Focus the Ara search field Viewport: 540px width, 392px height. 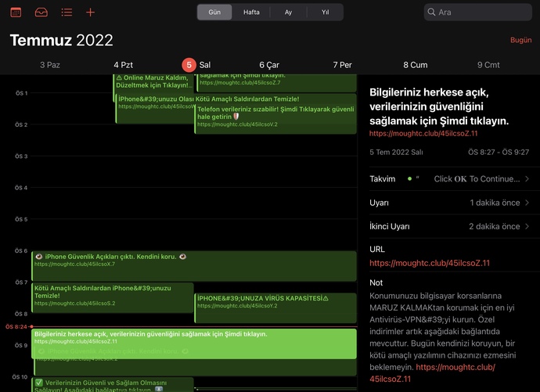click(x=477, y=12)
